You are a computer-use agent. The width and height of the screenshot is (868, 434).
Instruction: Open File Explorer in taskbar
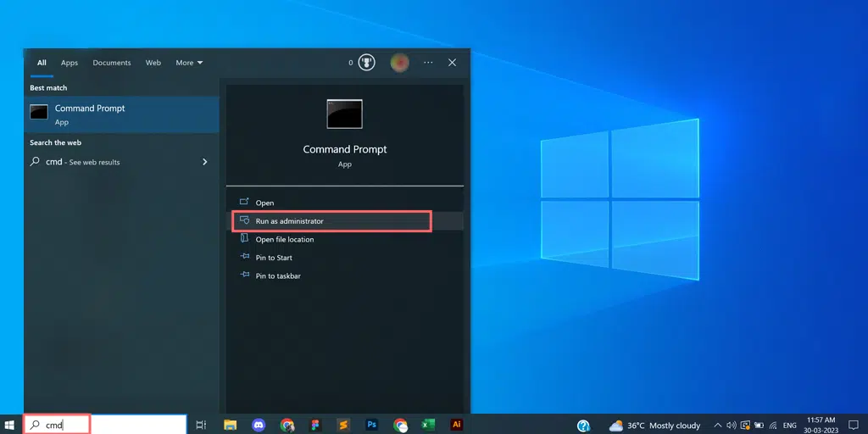coord(230,425)
